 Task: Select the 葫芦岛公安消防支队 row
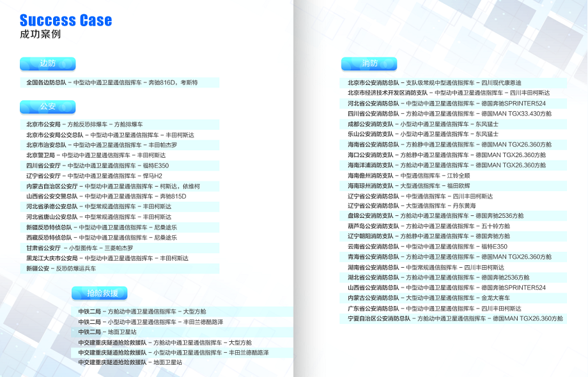click(x=453, y=226)
